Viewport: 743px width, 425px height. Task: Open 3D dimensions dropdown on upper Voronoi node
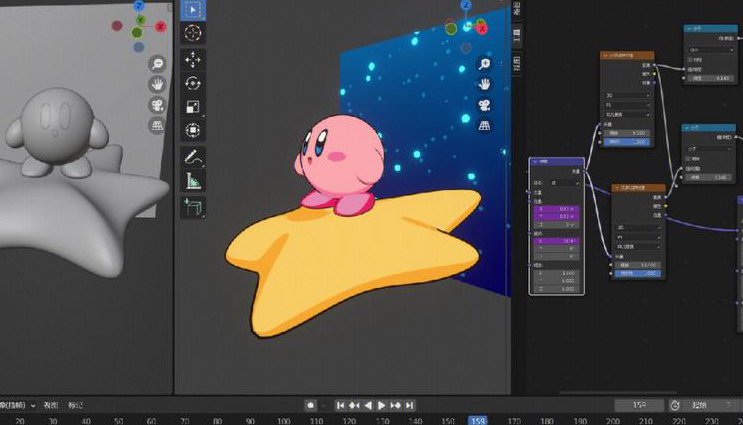pos(627,95)
